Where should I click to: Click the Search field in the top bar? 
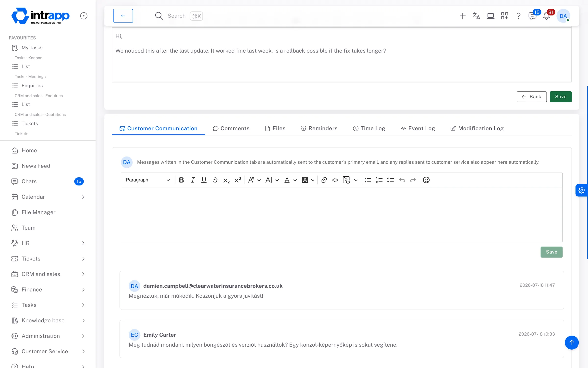[x=179, y=16]
